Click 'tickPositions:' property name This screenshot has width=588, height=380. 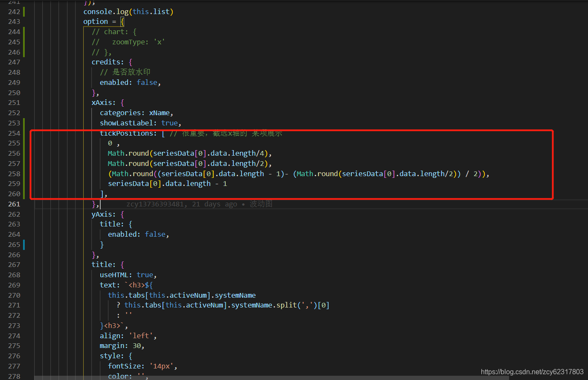point(128,133)
